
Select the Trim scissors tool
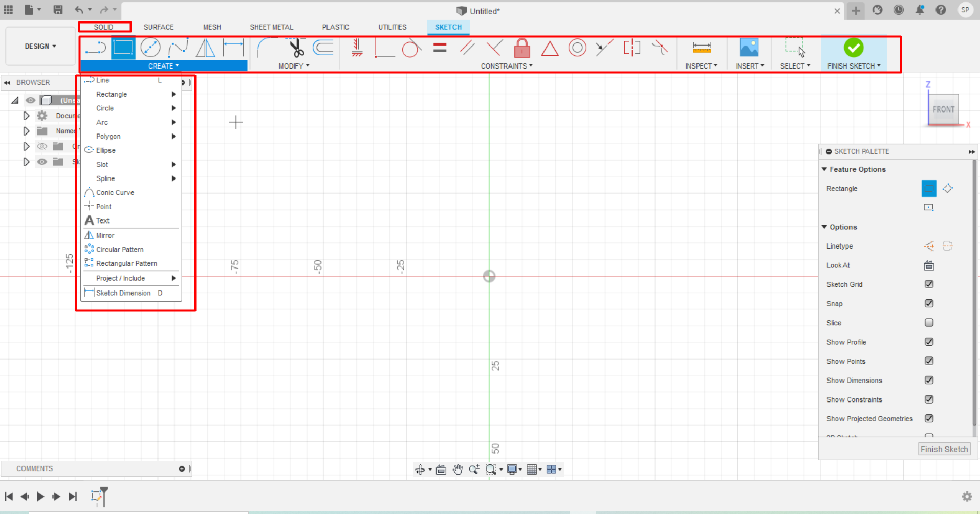[295, 48]
